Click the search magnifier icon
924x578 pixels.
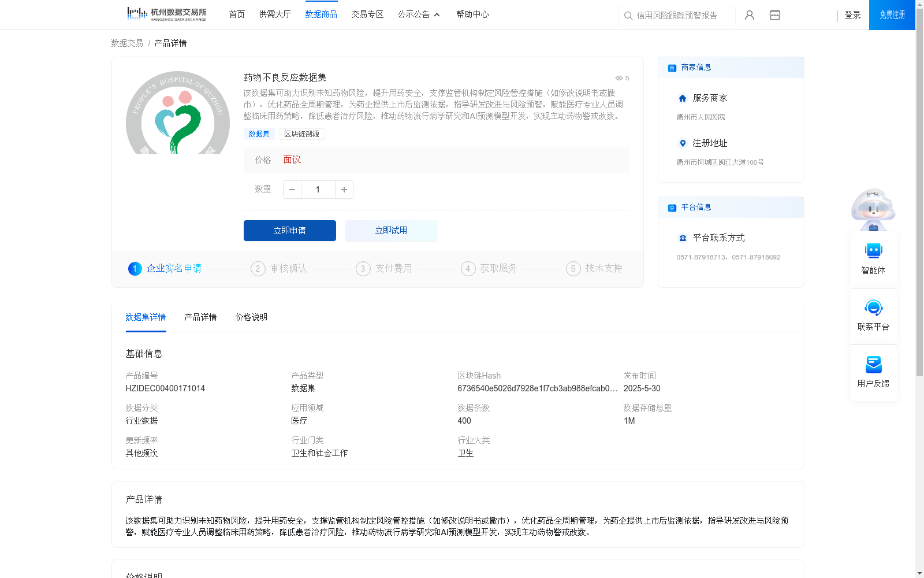pyautogui.click(x=628, y=16)
